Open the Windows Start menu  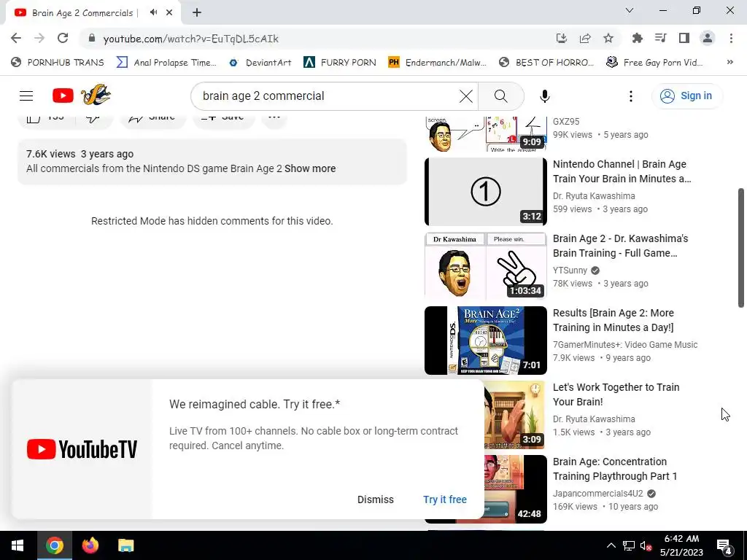point(18,545)
